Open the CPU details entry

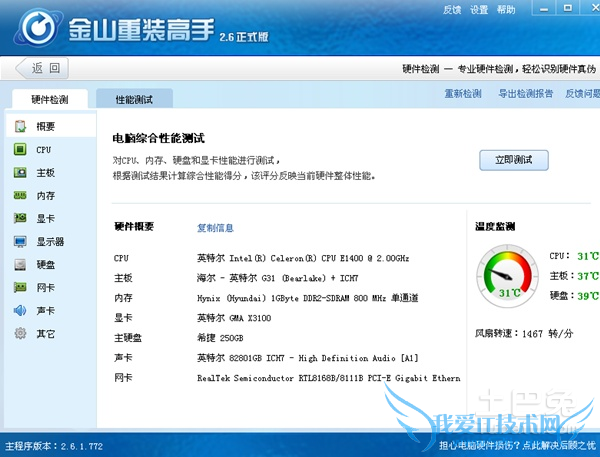(51, 150)
